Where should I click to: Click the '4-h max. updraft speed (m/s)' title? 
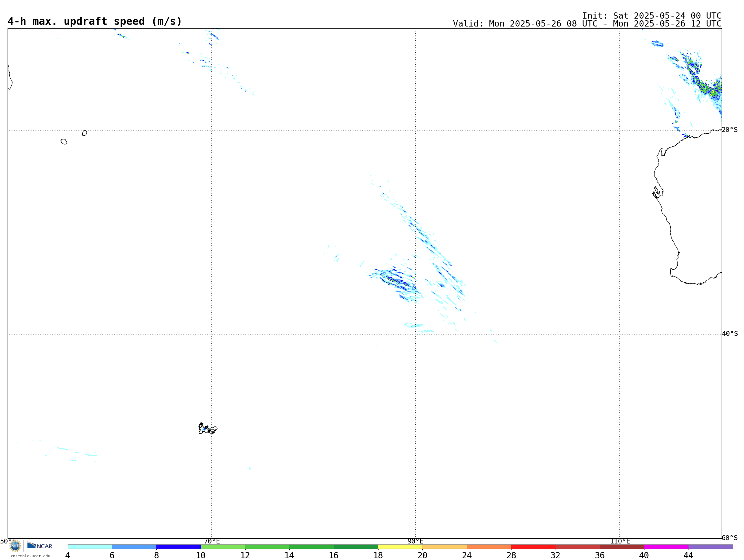point(95,21)
